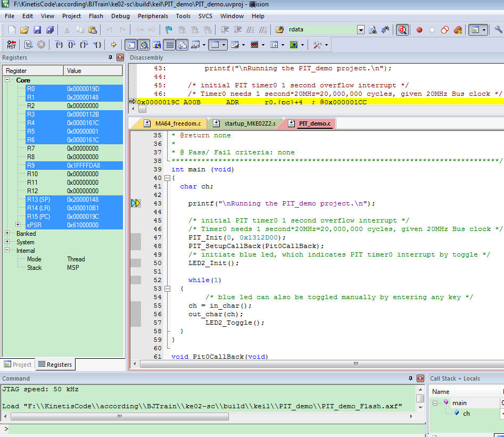Kill all breakpoints icon
Viewport: 504px width, 437px height.
click(458, 30)
